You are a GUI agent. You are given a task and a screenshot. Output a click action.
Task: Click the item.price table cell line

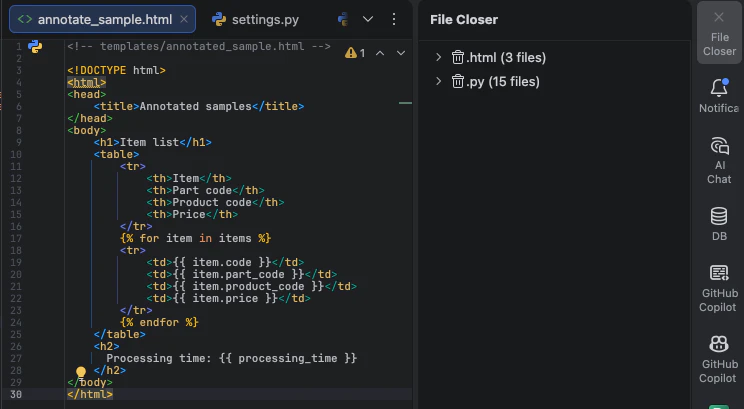coord(228,298)
